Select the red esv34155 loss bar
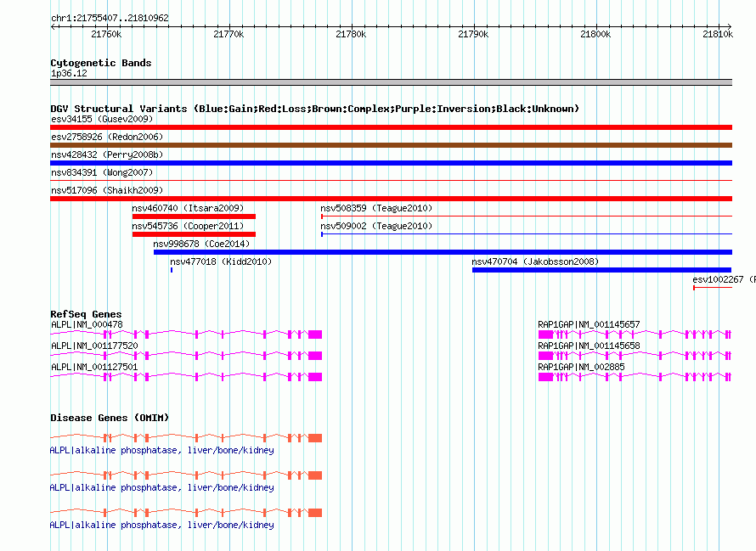Viewport: 756px width, 551px height. coord(391,127)
